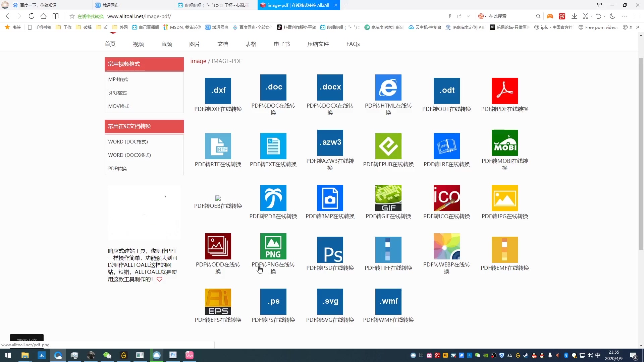Open the PDF to TIFF converter icon

(x=388, y=249)
